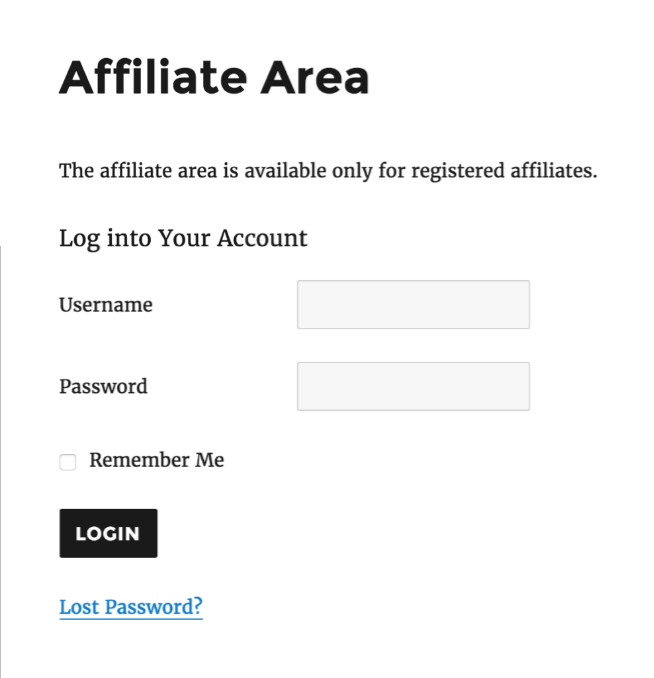654x678 pixels.
Task: Click the word 'affiliates.' ending the notice
Action: tap(555, 170)
